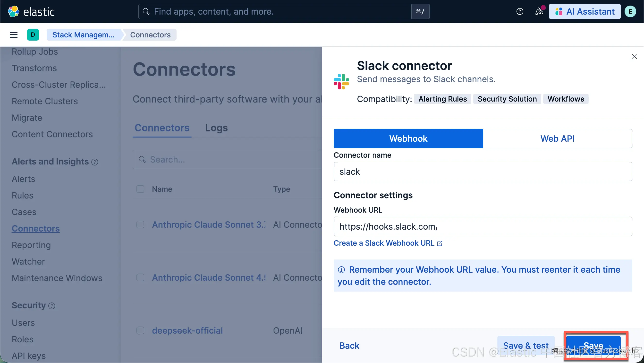Viewport: 644px width, 363px height.
Task: Open the newsfeed notifications icon
Action: 539,11
